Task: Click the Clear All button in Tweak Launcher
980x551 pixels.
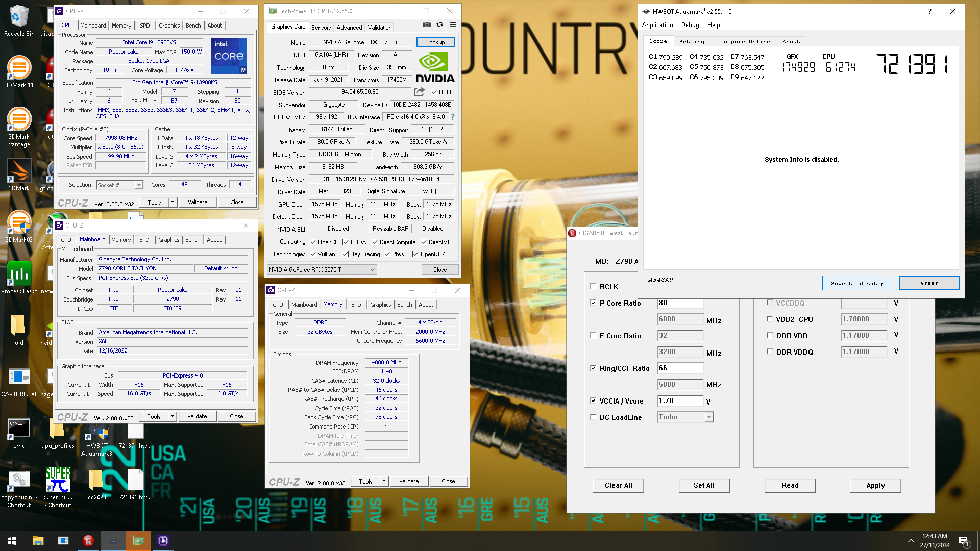Action: tap(618, 485)
